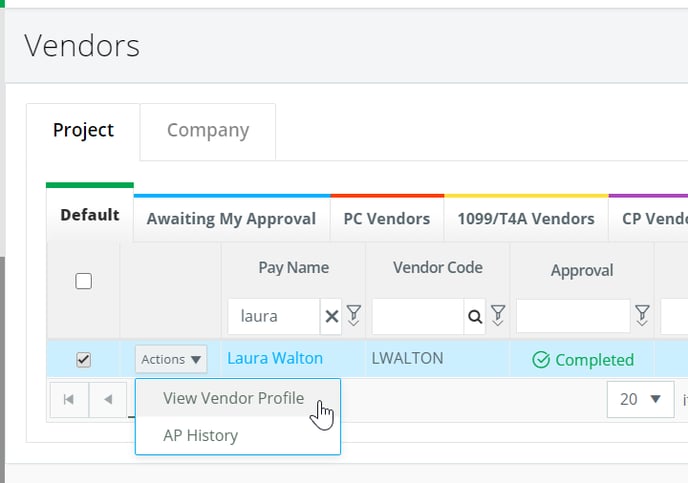Go to previous page of results
The height and width of the screenshot is (483, 688).
click(x=108, y=400)
